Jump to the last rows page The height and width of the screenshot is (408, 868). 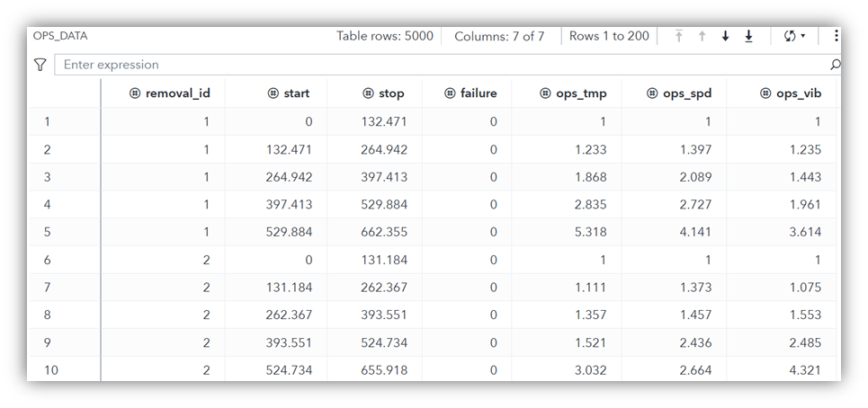tap(748, 36)
